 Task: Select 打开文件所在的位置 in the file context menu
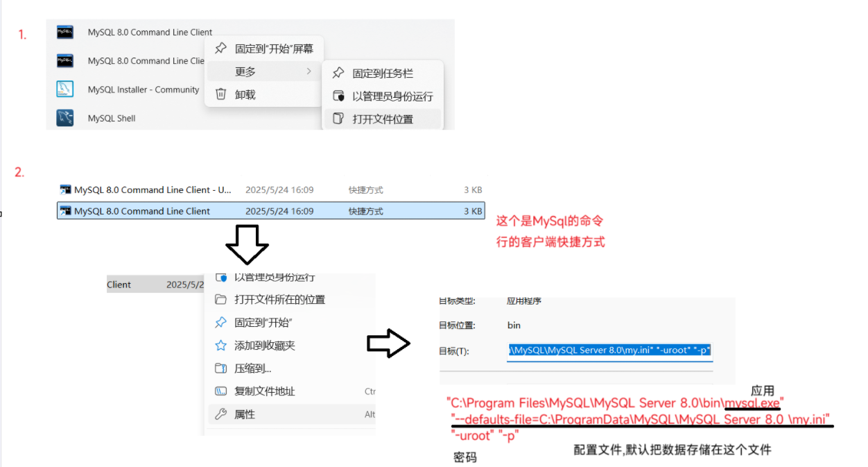tap(279, 300)
